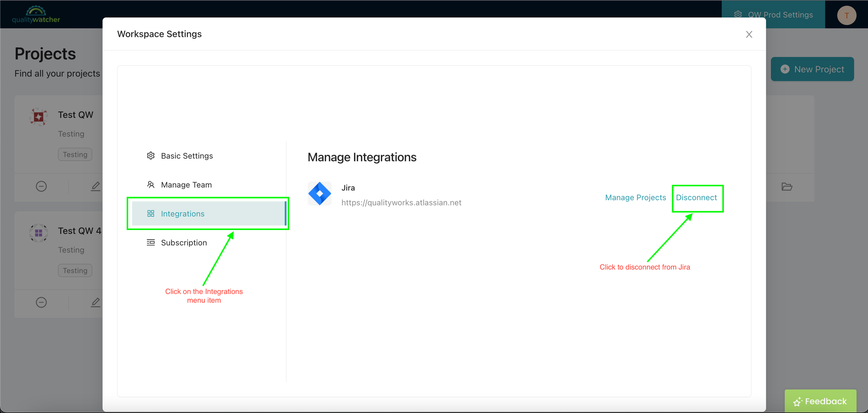Click the Jira logo icon

point(320,193)
